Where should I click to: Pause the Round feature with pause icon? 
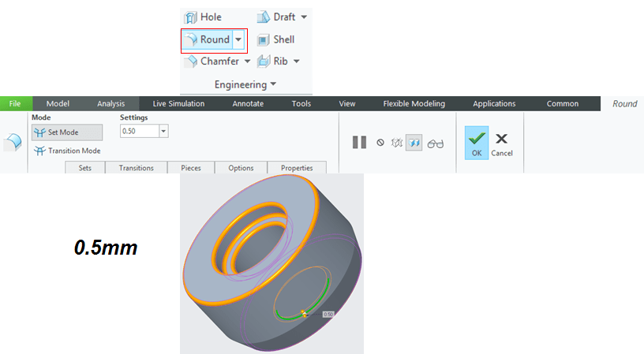(359, 143)
